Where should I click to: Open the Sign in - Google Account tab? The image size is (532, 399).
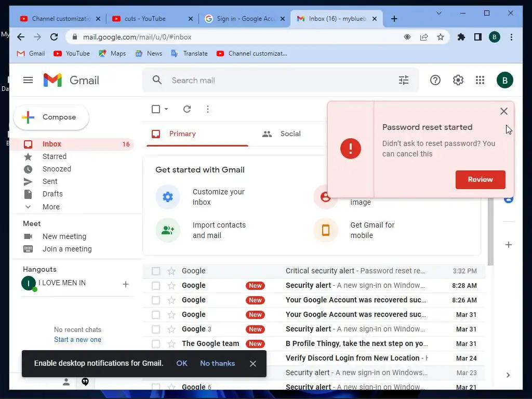coord(245,19)
